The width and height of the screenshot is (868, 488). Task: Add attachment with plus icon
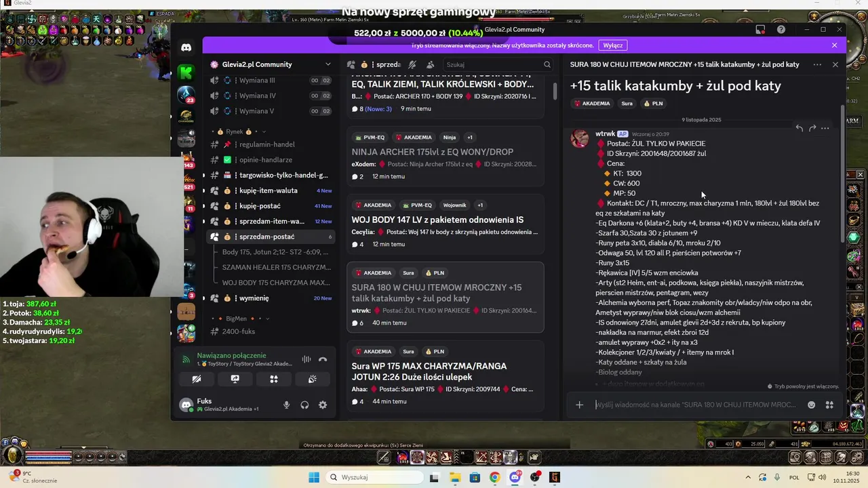point(579,405)
